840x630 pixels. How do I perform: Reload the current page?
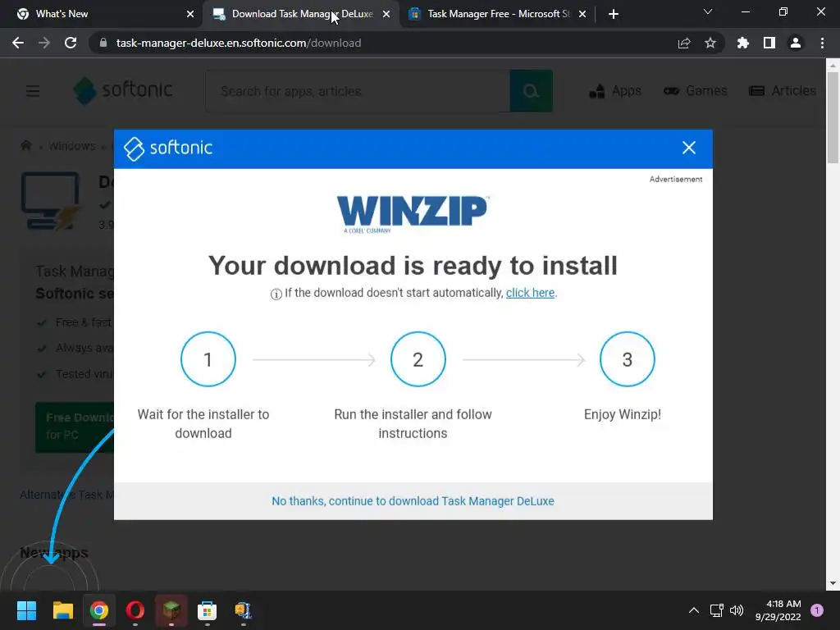click(x=71, y=43)
